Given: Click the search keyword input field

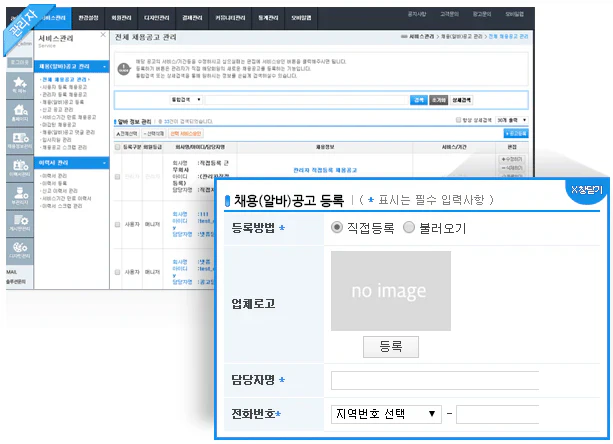Looking at the screenshot, I should pos(306,100).
